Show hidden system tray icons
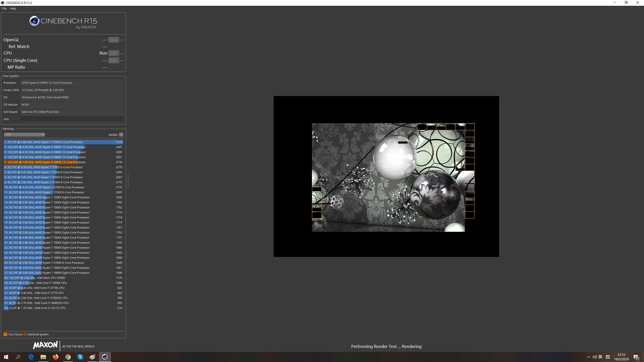The height and width of the screenshot is (362, 644). (x=588, y=357)
